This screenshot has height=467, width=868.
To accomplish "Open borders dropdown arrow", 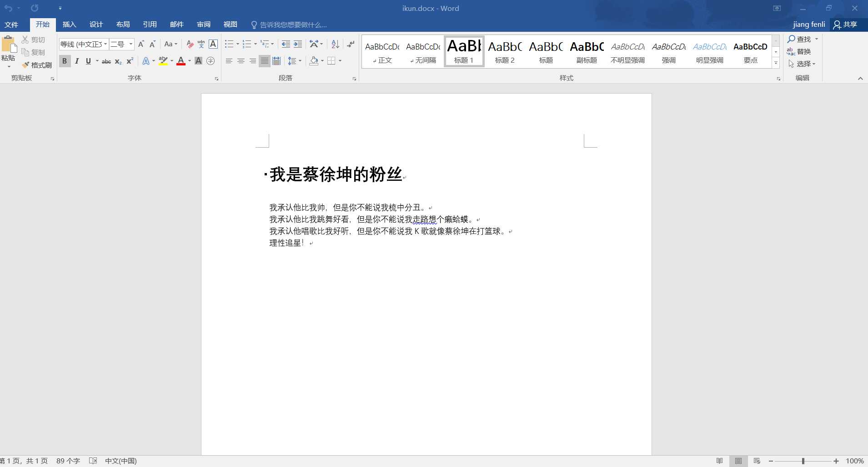I will [340, 61].
